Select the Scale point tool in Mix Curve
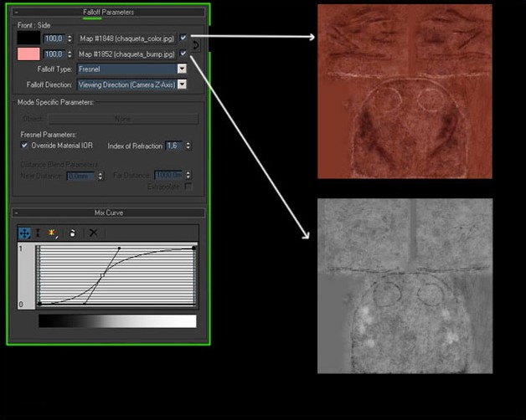The width and height of the screenshot is (526, 420). 37,233
